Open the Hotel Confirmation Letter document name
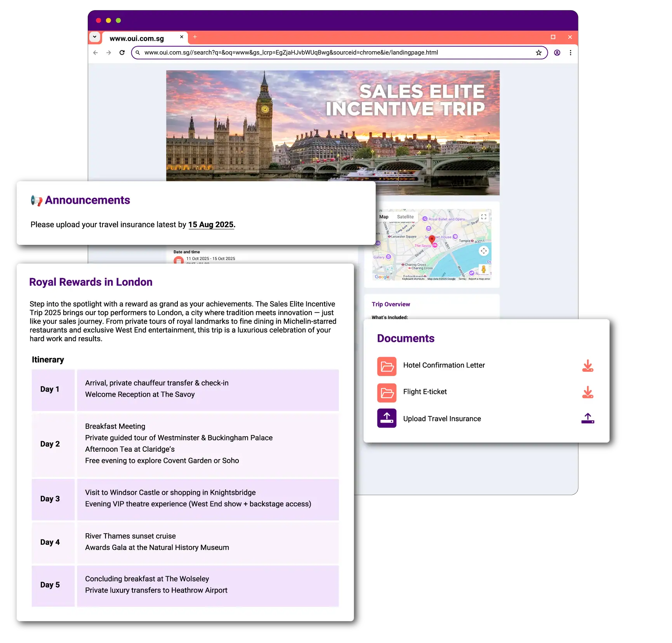The image size is (672, 643). click(444, 365)
